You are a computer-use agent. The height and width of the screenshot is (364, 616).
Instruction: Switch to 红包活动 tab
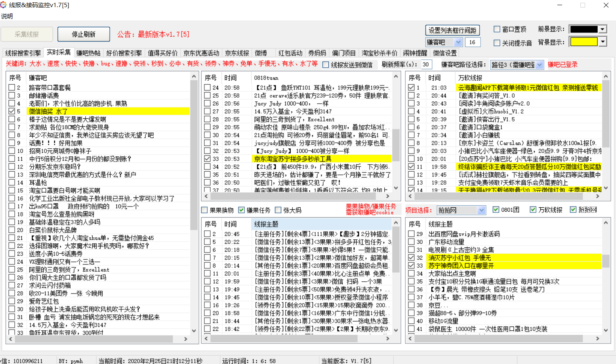(x=290, y=53)
